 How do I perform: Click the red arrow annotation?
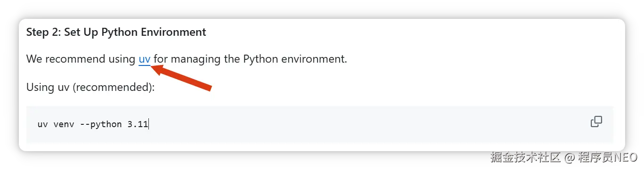point(181,78)
